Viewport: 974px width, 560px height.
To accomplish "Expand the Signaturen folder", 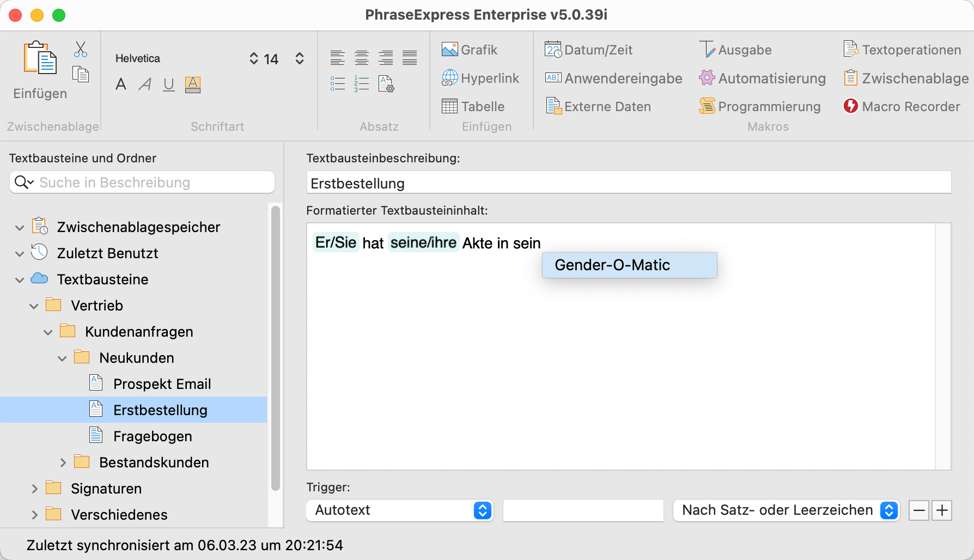I will tap(34, 489).
